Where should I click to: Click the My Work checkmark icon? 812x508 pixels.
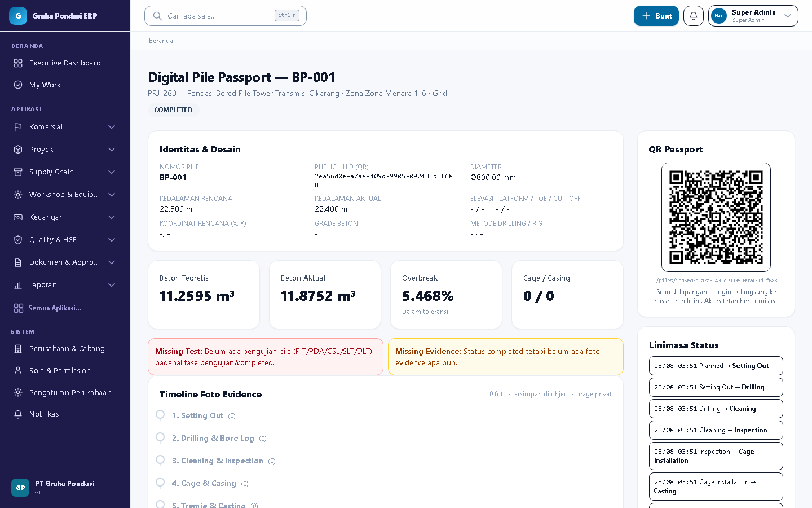tap(18, 85)
